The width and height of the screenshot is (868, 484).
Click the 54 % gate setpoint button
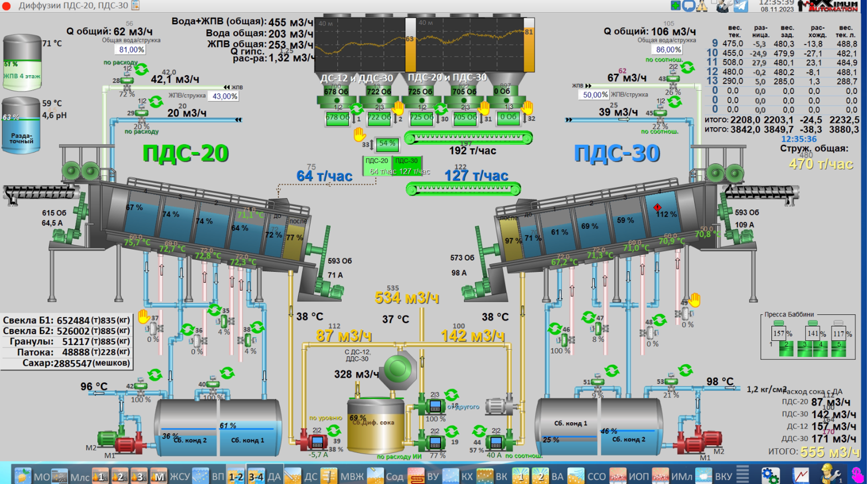[x=387, y=144]
